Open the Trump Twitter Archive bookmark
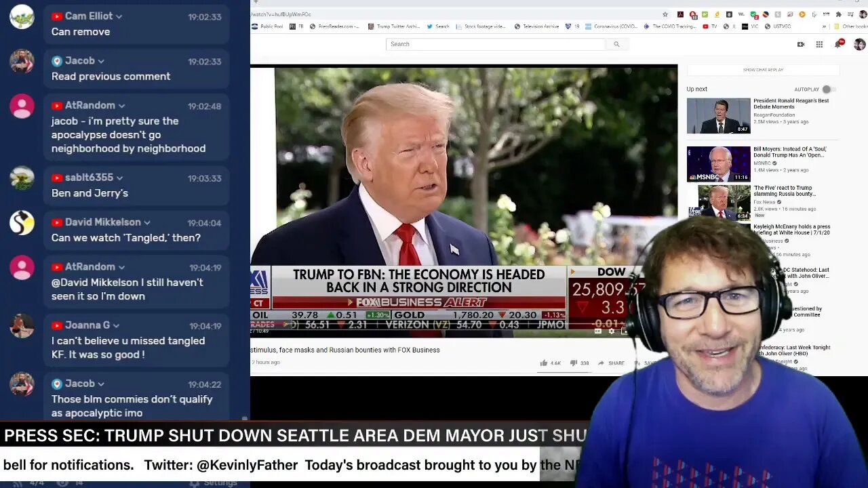The height and width of the screenshot is (488, 868). (x=394, y=26)
